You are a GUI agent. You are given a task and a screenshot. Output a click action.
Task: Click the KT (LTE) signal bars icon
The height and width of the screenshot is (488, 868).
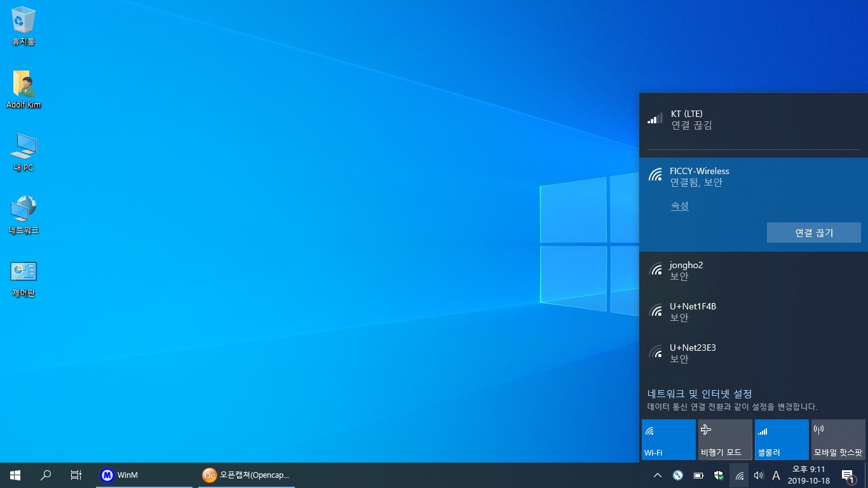coord(654,118)
